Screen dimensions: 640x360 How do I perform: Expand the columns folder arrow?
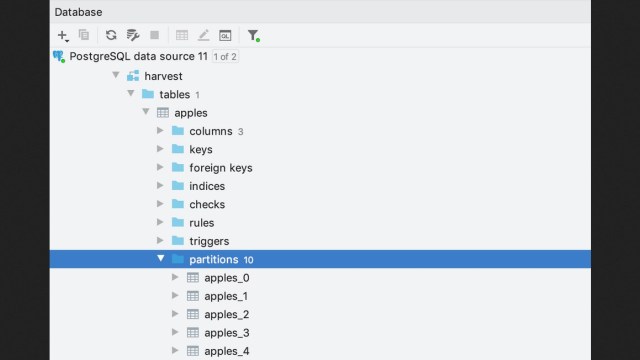[160, 131]
